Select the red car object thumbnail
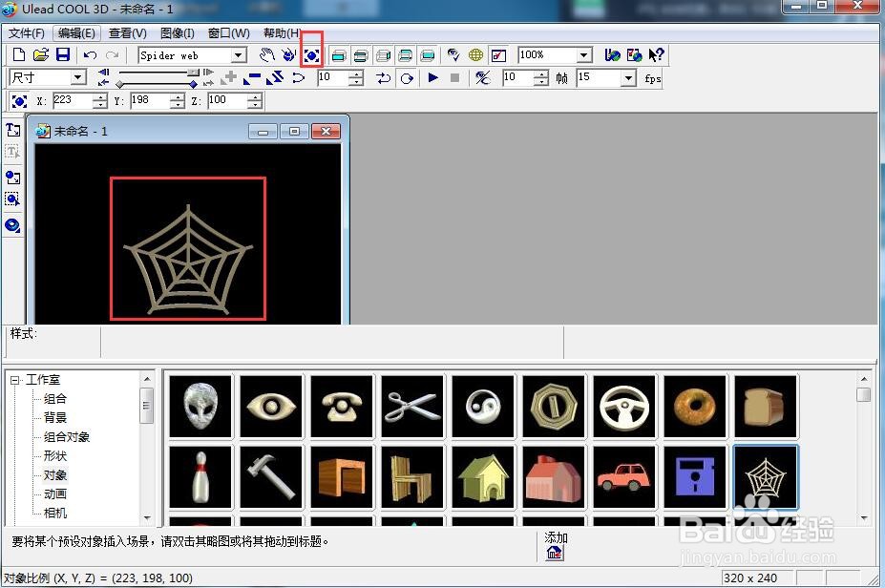885x588 pixels. [623, 477]
